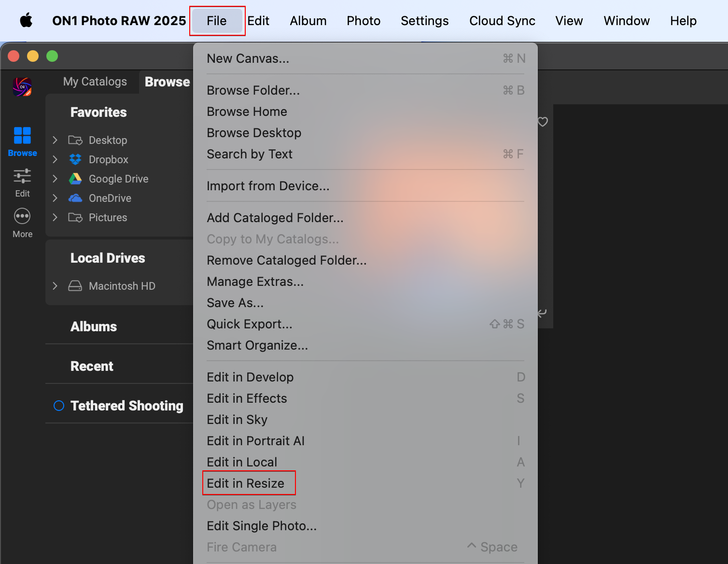Expand the Macintosh HD tree chevron
Screen dimensions: 728x564
(55, 286)
